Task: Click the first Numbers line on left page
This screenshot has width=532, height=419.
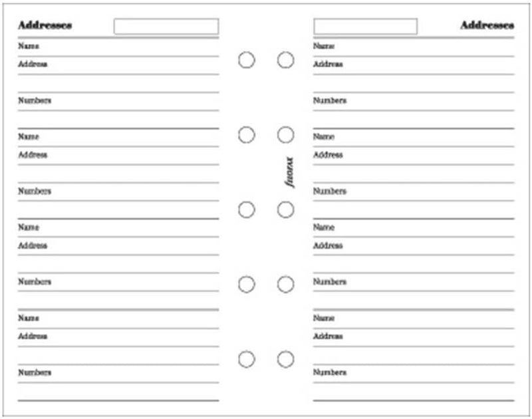Action: coord(118,102)
